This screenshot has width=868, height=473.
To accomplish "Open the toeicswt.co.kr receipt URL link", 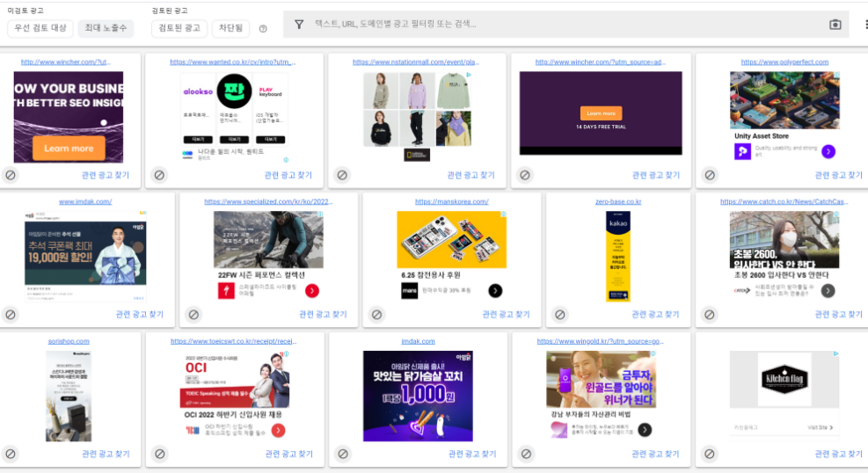I will coord(234,341).
